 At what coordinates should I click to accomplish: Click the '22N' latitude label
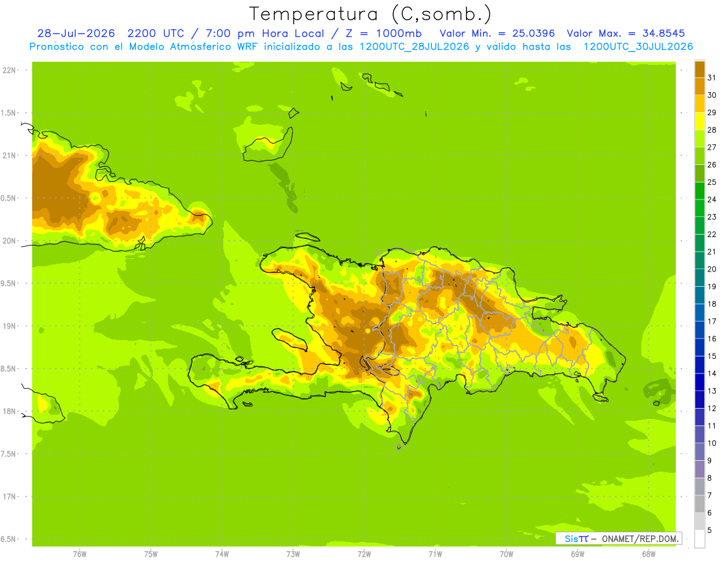click(9, 70)
